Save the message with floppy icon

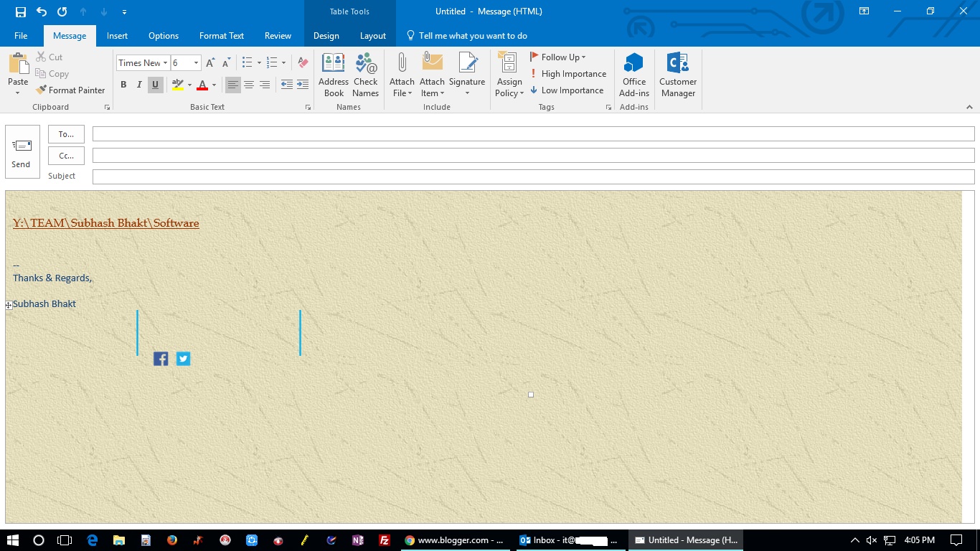pyautogui.click(x=20, y=11)
